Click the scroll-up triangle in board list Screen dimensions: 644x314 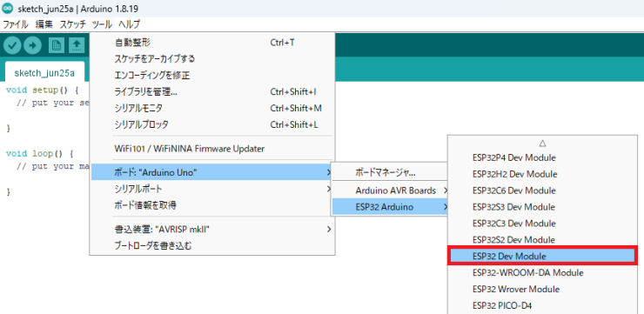[x=542, y=144]
